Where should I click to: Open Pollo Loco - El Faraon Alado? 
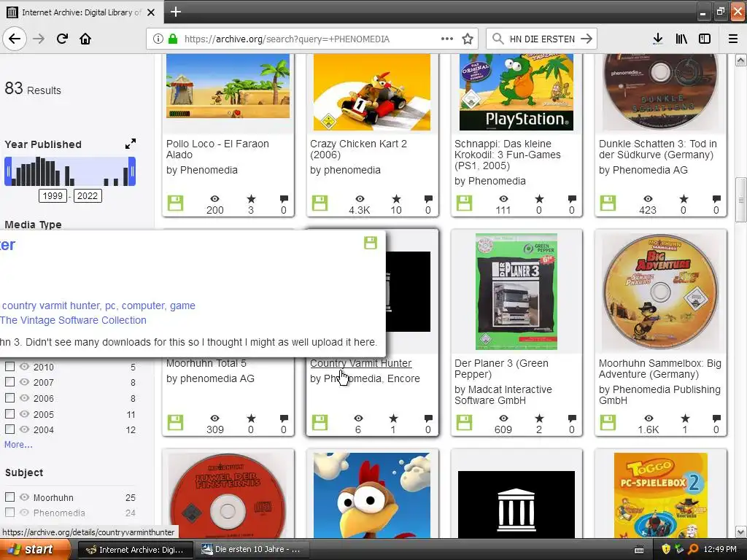point(217,149)
